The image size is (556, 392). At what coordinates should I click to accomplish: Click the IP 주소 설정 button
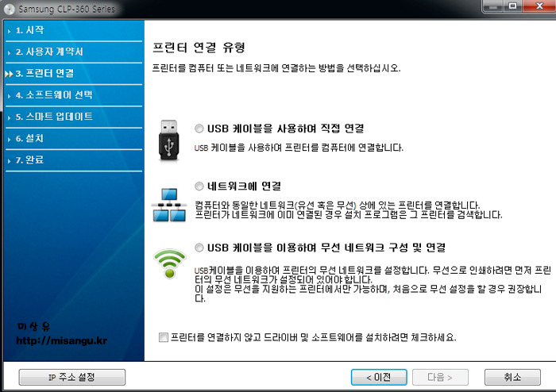point(72,377)
